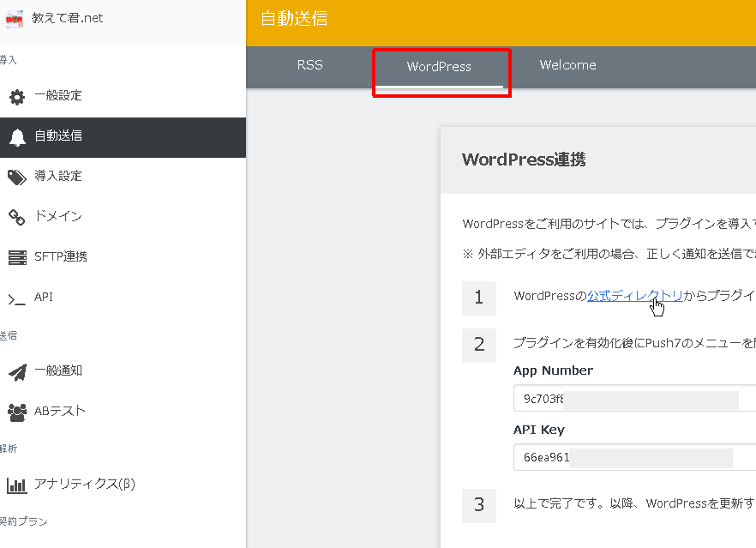This screenshot has height=548, width=756.
Task: Click the API Key input field
Action: (x=634, y=457)
